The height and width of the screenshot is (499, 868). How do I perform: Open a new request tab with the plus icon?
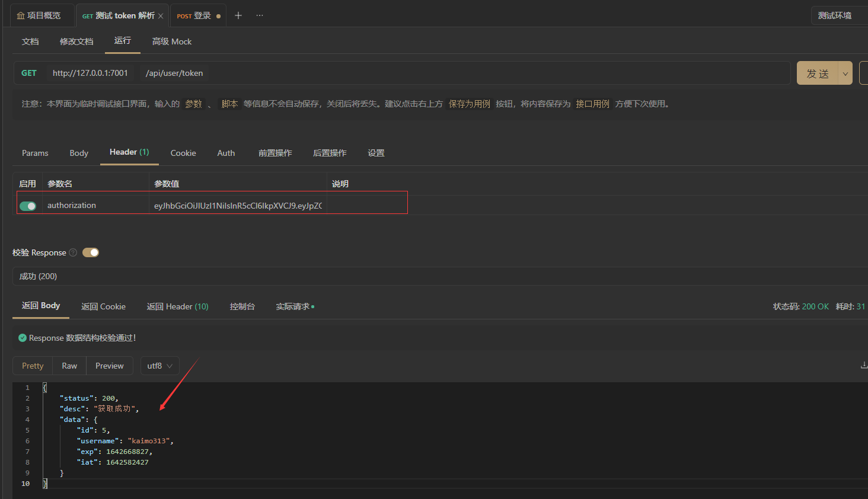point(238,15)
